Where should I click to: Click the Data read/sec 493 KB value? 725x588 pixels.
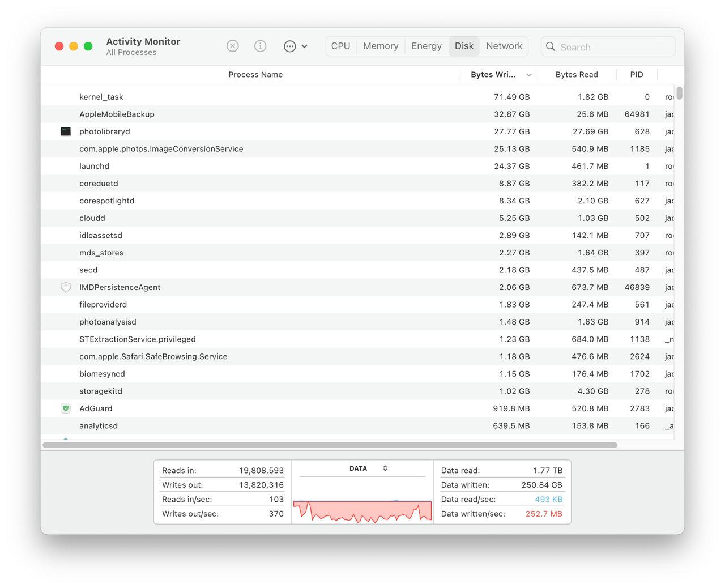click(549, 499)
